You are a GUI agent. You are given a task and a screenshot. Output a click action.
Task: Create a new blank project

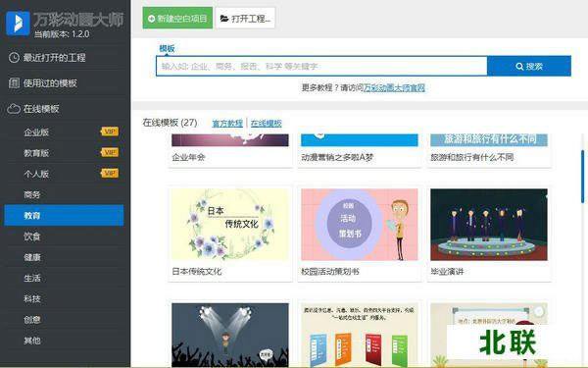pyautogui.click(x=177, y=18)
